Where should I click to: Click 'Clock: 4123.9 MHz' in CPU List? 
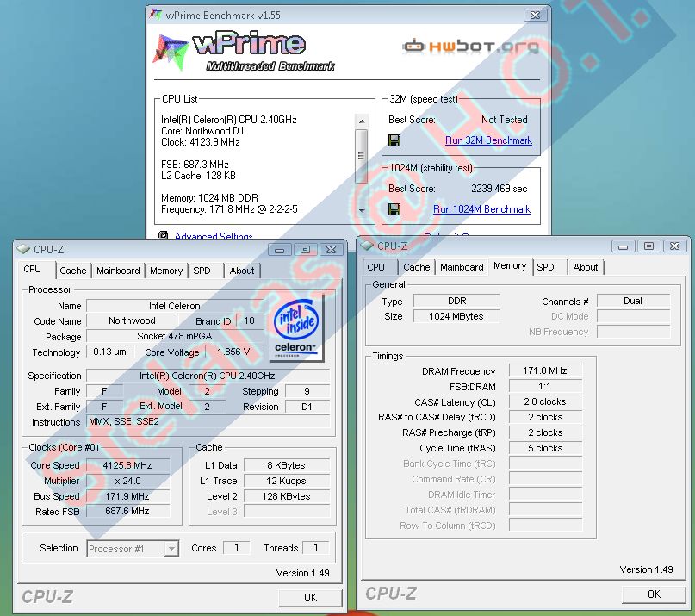(x=201, y=142)
